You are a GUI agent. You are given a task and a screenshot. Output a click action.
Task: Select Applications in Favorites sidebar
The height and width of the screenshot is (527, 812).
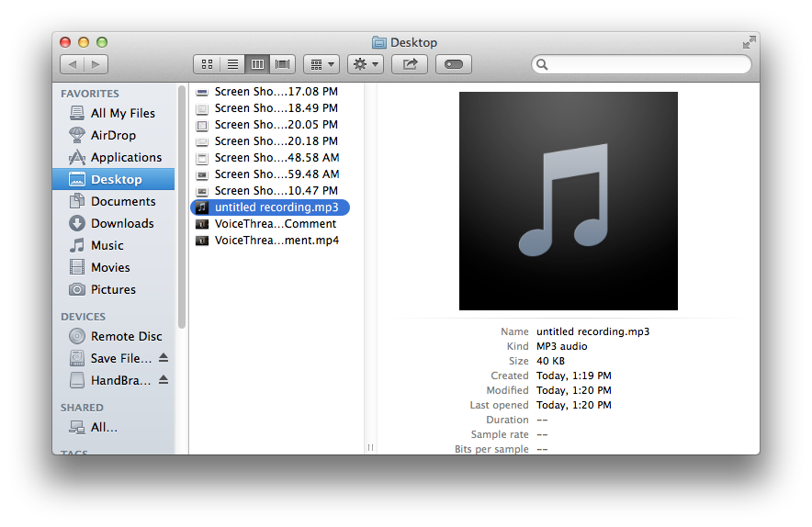click(x=126, y=157)
